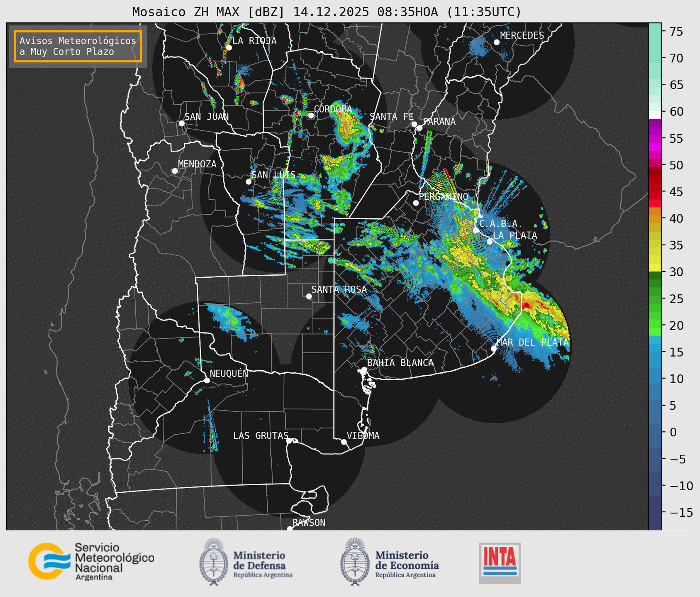Click the BAHÍA BLANCA city marker
This screenshot has width=700, height=597.
click(x=364, y=369)
